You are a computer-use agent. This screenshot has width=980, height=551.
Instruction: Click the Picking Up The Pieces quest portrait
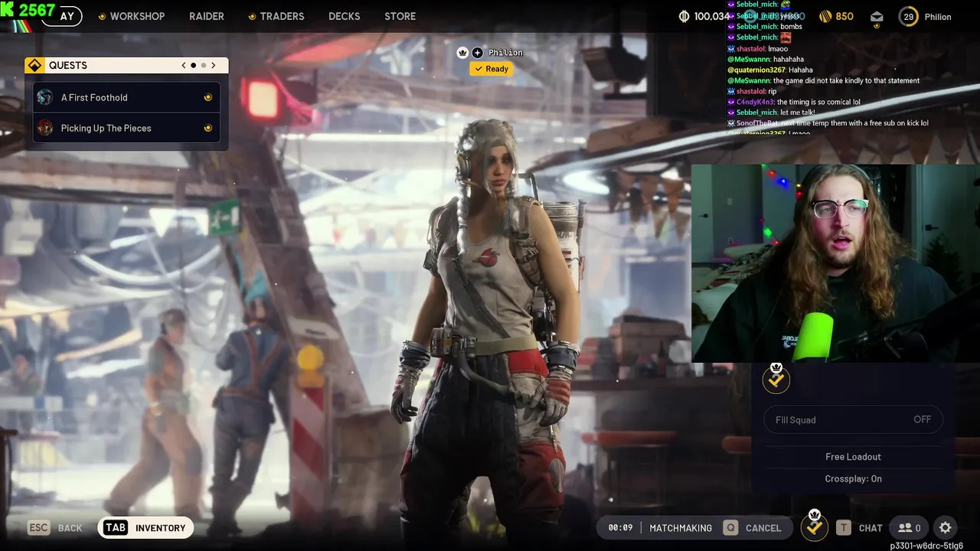click(x=45, y=128)
